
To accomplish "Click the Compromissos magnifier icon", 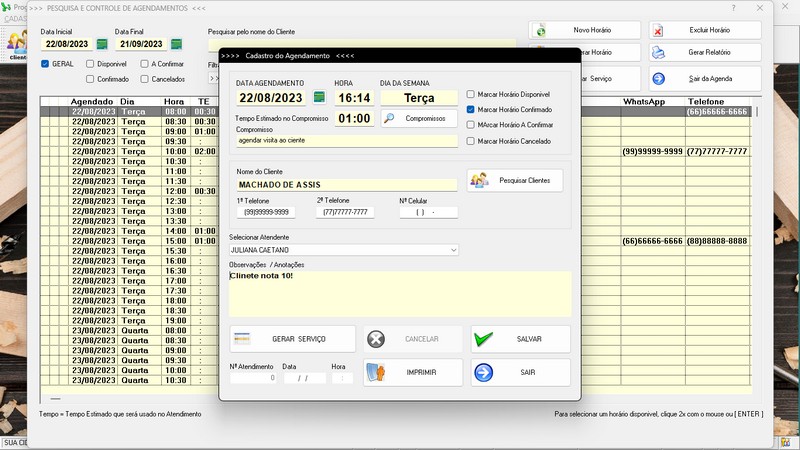I will coord(389,118).
